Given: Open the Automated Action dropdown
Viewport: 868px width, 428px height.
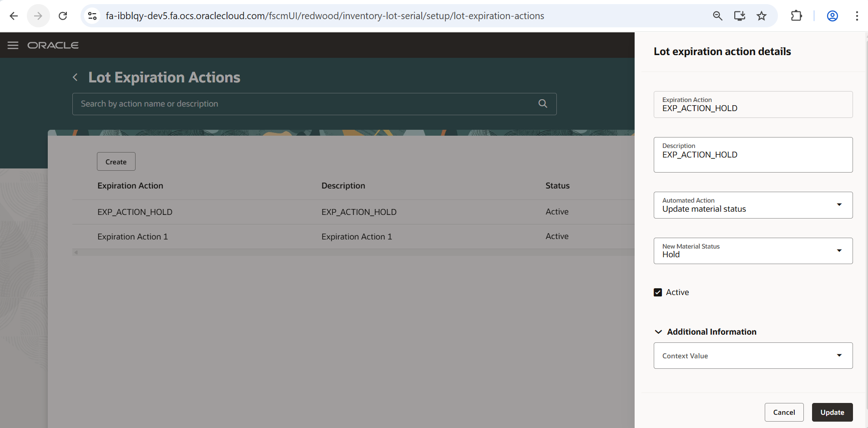Looking at the screenshot, I should (753, 205).
